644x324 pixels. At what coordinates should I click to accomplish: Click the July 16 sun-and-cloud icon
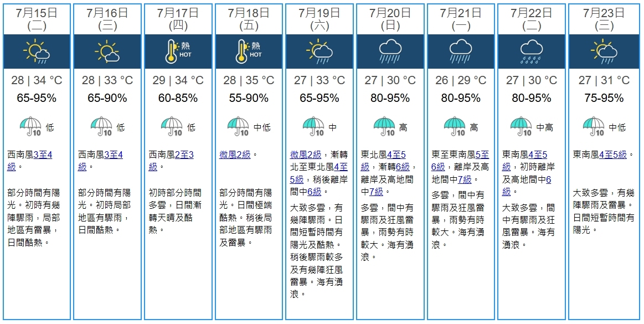pos(107,52)
